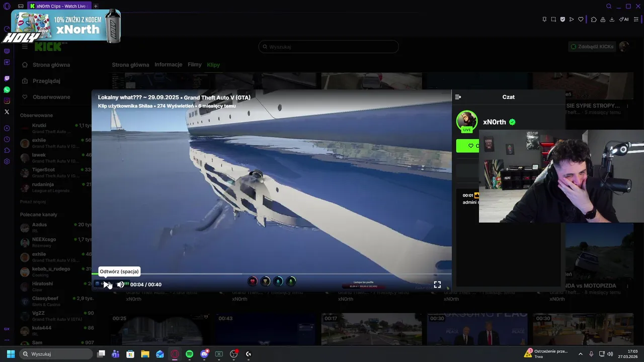Viewport: 644px width, 362px height.
Task: Open kula444 recommended channel
Action: pos(55,331)
